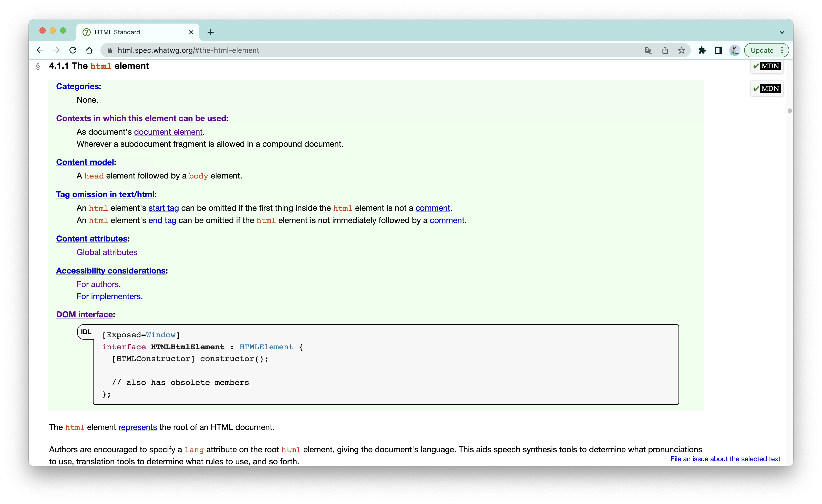This screenshot has width=822, height=504.
Task: Click 'comment' link in start tag sentence
Action: tap(433, 208)
